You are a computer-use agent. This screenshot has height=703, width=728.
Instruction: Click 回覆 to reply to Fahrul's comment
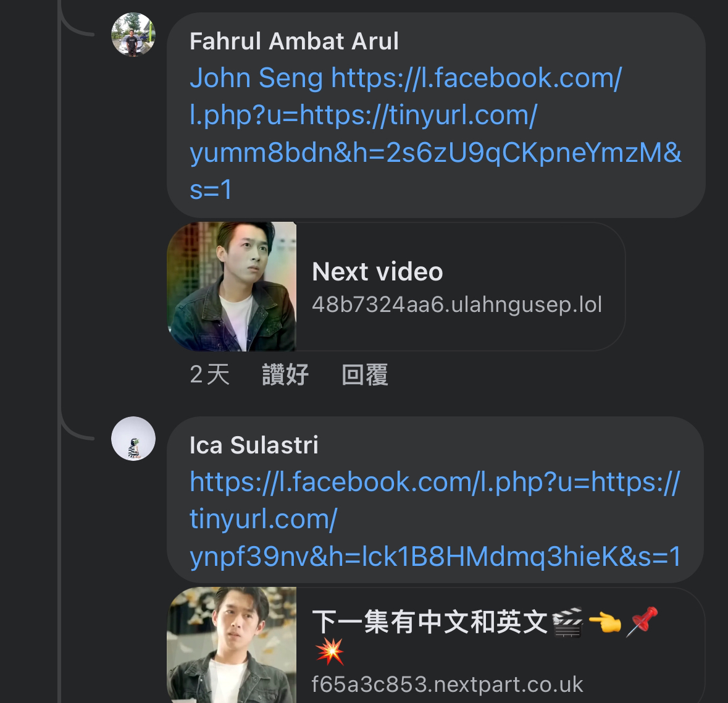click(x=364, y=374)
